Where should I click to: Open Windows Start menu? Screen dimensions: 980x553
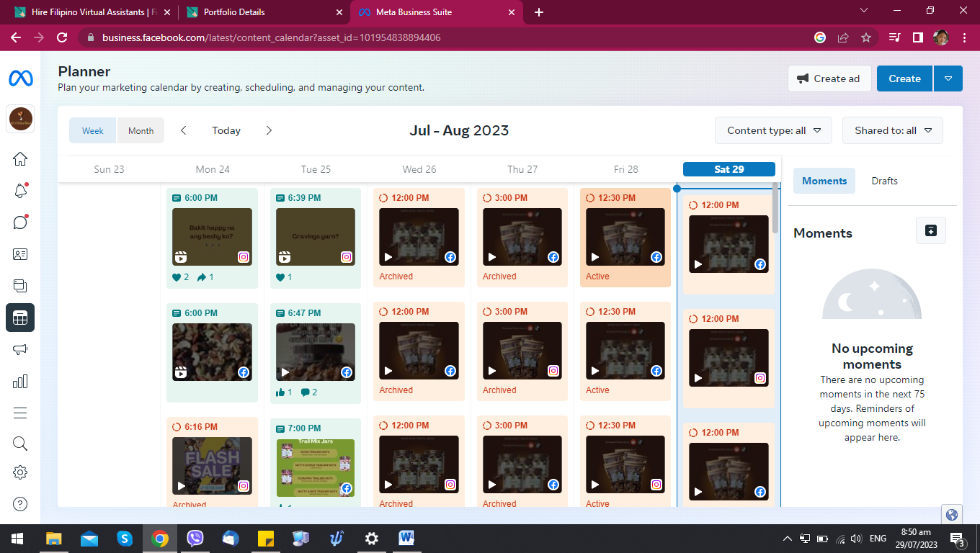click(x=17, y=538)
